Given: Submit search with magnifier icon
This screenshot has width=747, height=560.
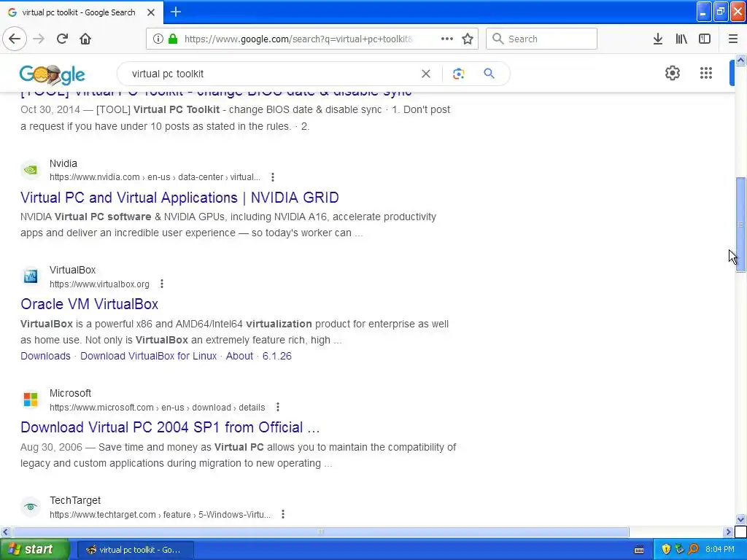Looking at the screenshot, I should click(489, 74).
